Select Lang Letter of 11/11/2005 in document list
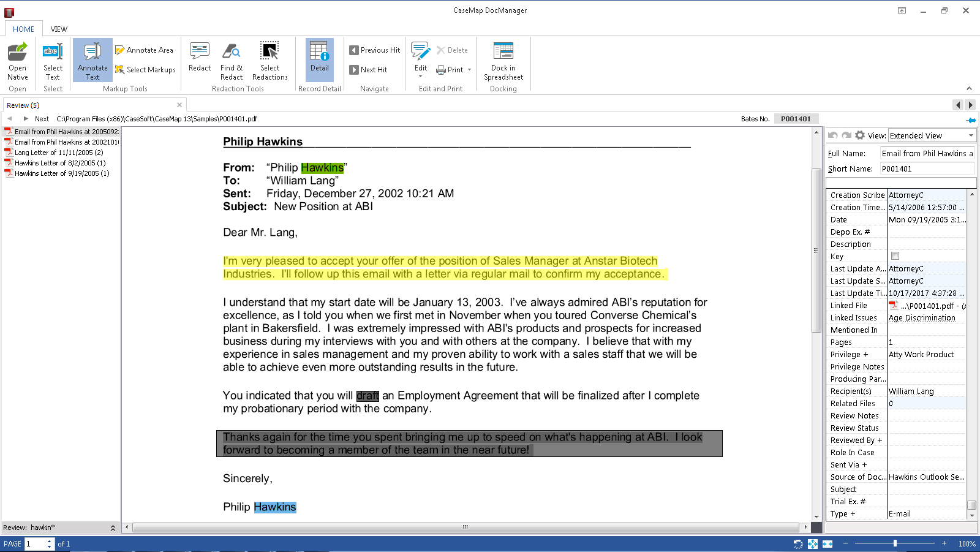The image size is (980, 552). tap(59, 152)
